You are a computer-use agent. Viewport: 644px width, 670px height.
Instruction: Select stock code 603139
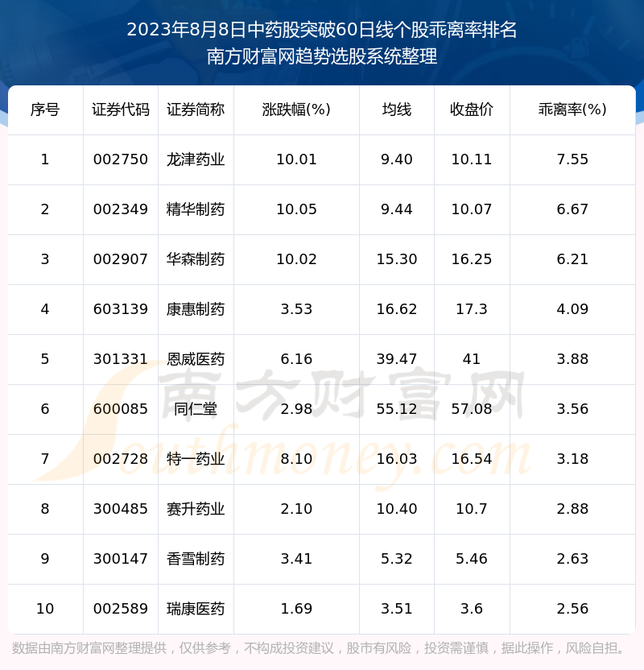(x=121, y=309)
